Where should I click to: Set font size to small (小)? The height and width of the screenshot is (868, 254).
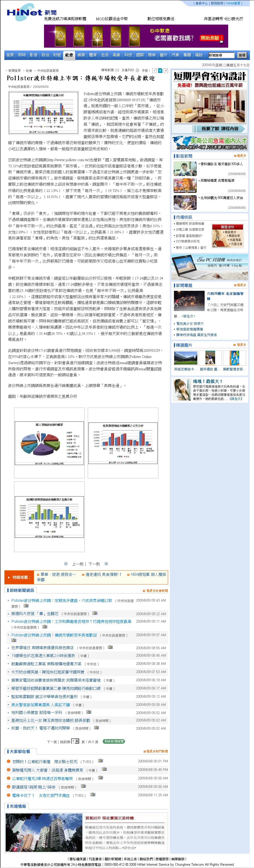tap(154, 70)
